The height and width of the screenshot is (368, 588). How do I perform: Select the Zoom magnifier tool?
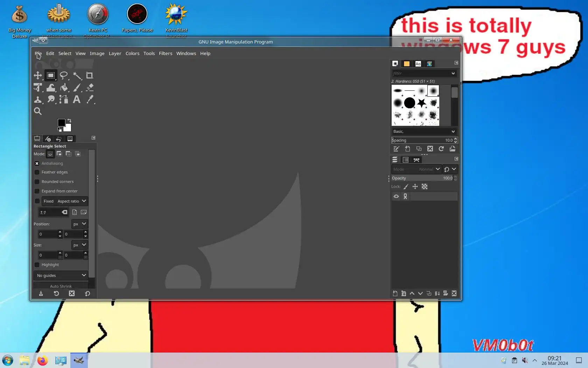38,111
